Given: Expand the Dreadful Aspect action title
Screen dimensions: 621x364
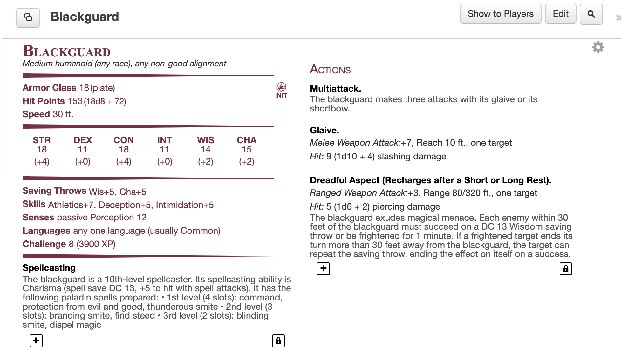Looking at the screenshot, I should pos(430,180).
